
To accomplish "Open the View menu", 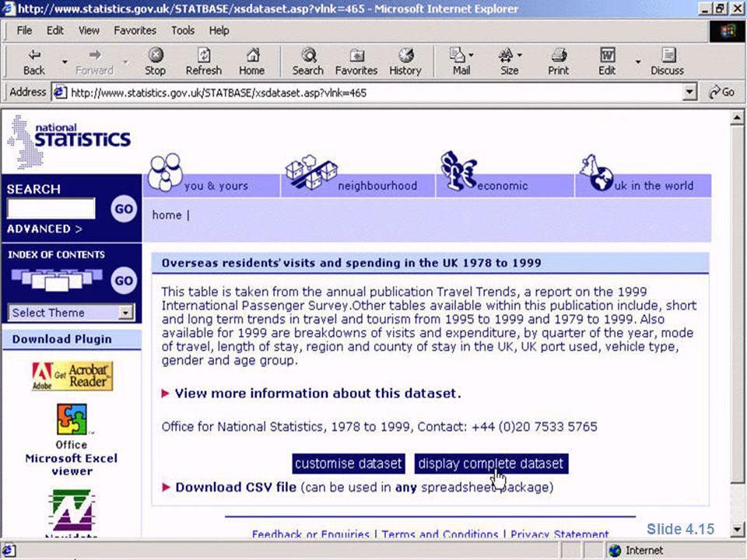I will [x=89, y=30].
